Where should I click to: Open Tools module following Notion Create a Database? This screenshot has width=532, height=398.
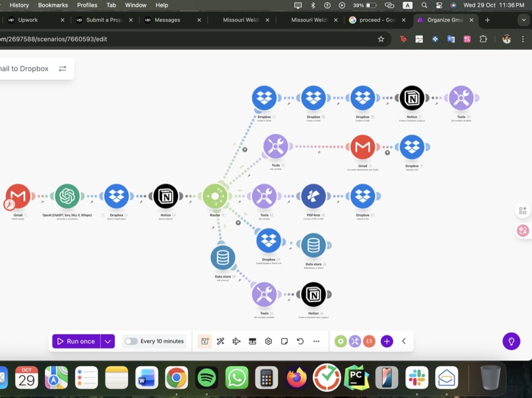click(461, 98)
